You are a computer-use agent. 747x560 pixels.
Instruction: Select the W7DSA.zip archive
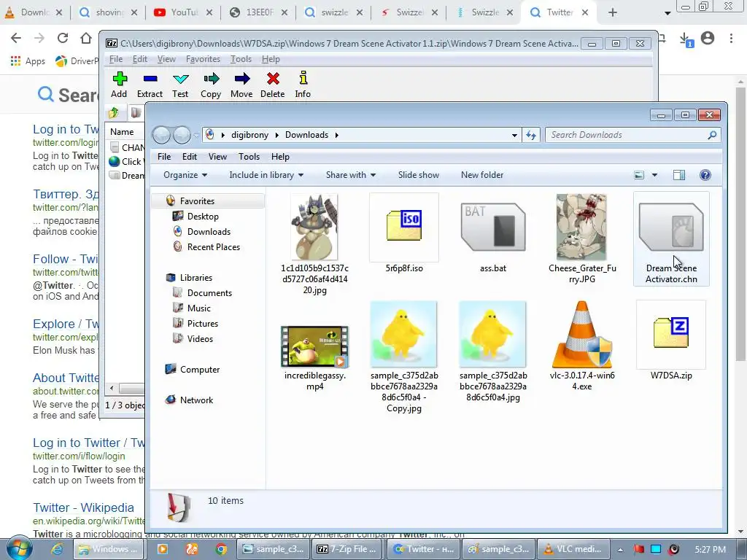coord(671,341)
